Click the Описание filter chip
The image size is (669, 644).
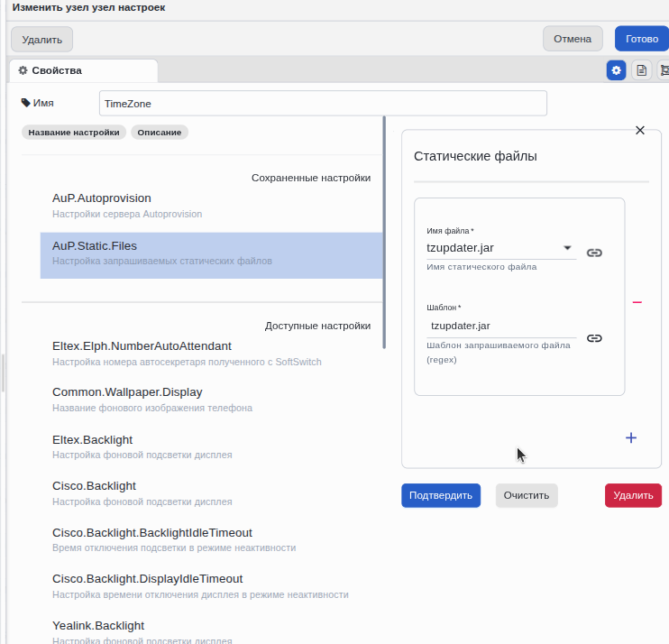[x=160, y=133]
